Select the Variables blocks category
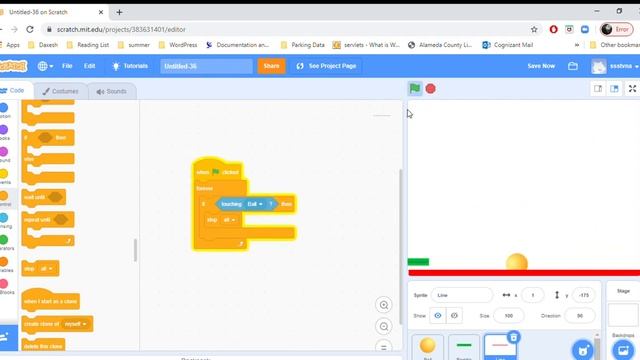 tap(5, 265)
